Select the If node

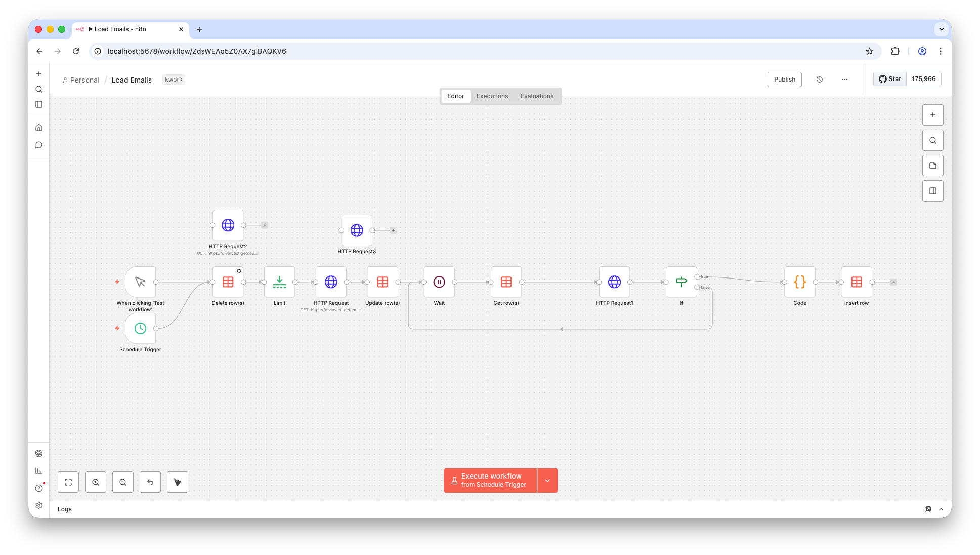[x=681, y=282]
